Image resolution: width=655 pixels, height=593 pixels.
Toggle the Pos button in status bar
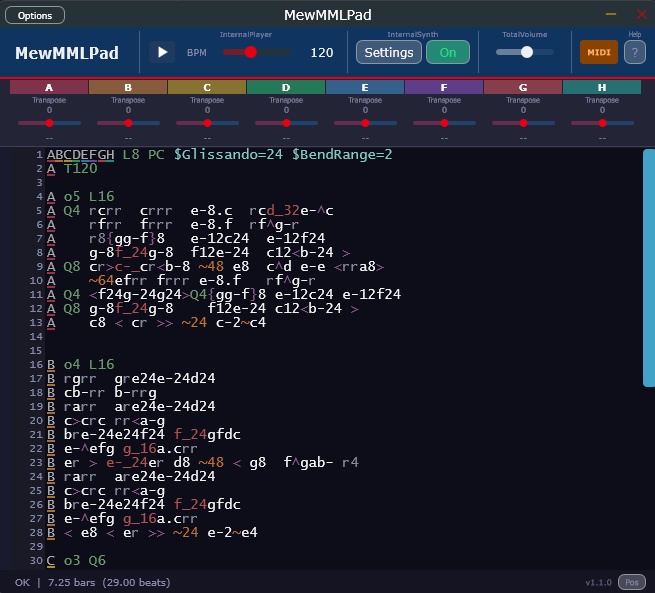632,582
